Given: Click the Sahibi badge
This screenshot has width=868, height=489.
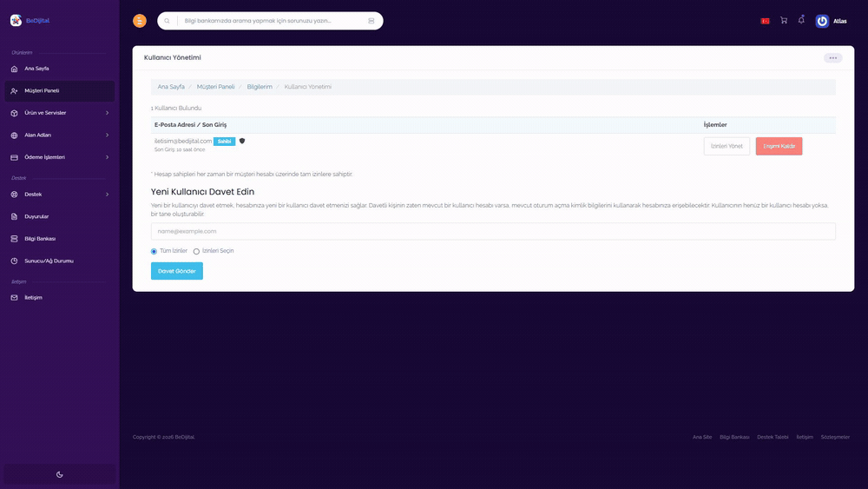Looking at the screenshot, I should pyautogui.click(x=224, y=142).
